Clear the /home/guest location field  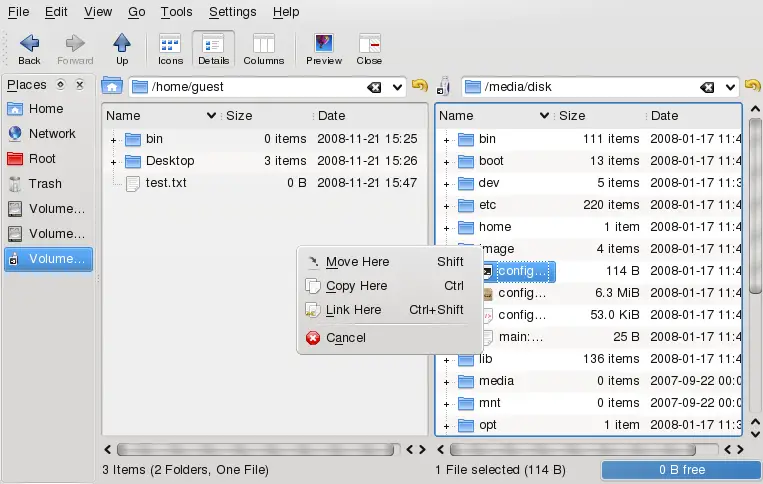click(374, 87)
